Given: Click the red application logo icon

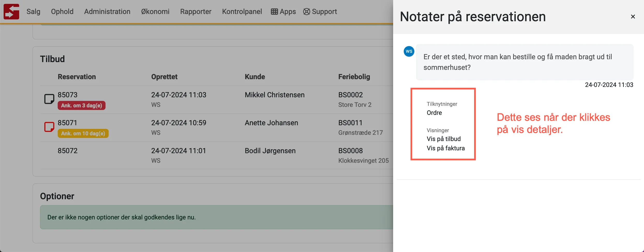Looking at the screenshot, I should tap(11, 11).
